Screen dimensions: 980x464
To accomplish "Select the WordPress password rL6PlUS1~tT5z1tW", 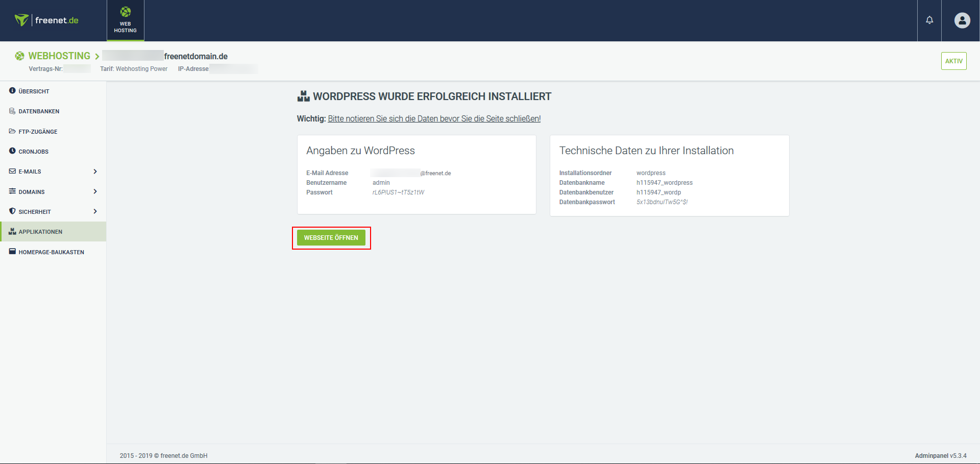I will (x=398, y=192).
